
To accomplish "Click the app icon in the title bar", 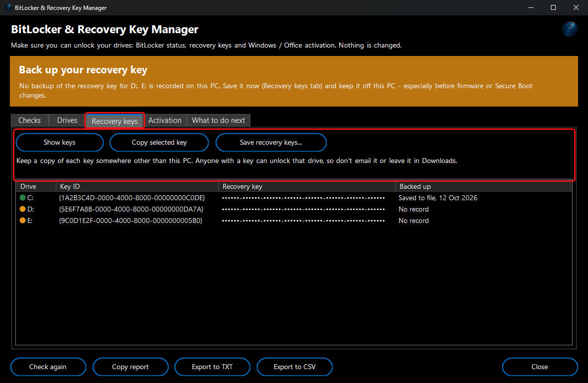I will (x=8, y=7).
